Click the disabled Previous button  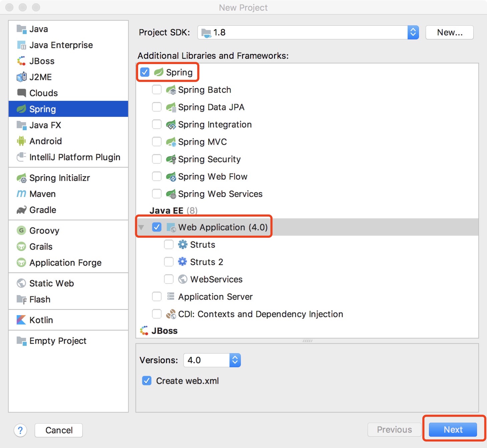(394, 430)
